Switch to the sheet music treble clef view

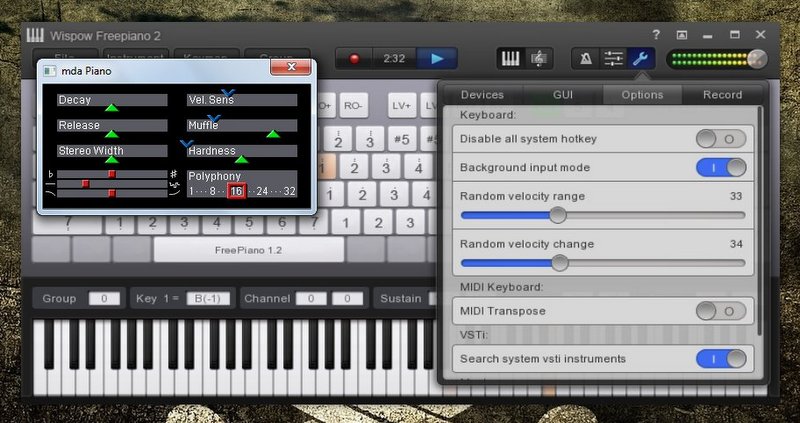[537, 59]
